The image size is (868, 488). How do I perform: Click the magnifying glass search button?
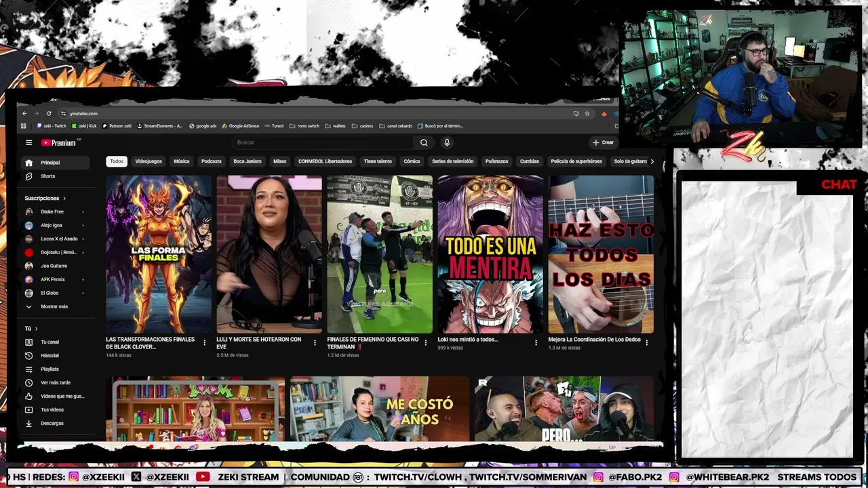(x=424, y=142)
